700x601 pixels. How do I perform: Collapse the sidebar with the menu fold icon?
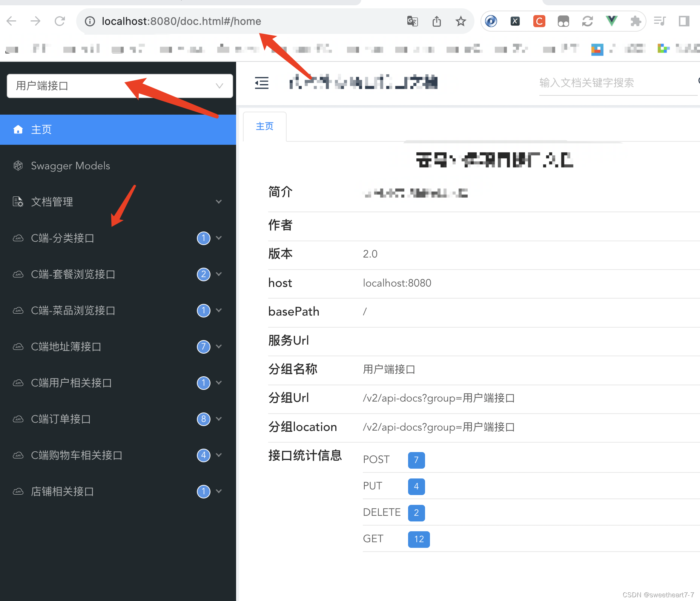262,83
